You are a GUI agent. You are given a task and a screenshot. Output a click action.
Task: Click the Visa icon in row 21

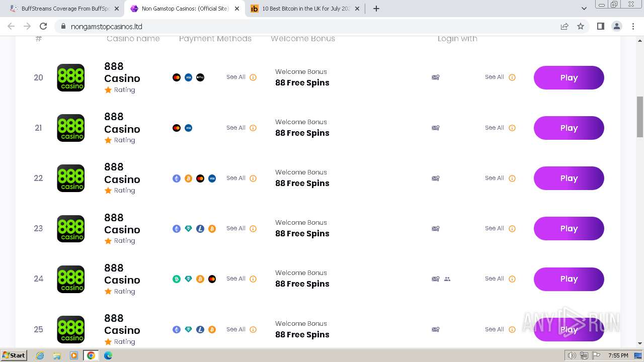(x=188, y=128)
